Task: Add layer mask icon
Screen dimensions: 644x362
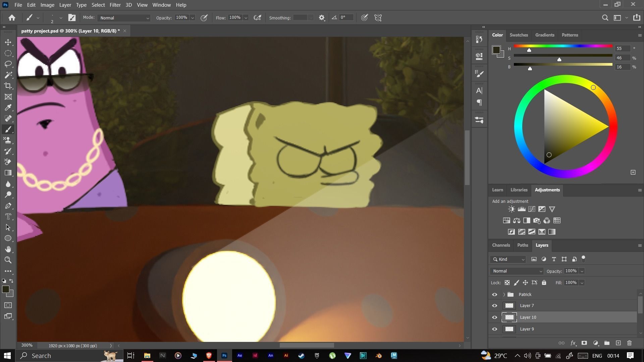Action: [x=584, y=343]
